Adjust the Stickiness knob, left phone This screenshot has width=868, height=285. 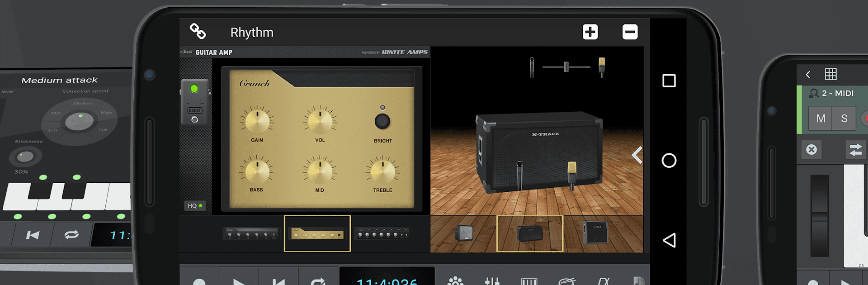click(x=25, y=157)
